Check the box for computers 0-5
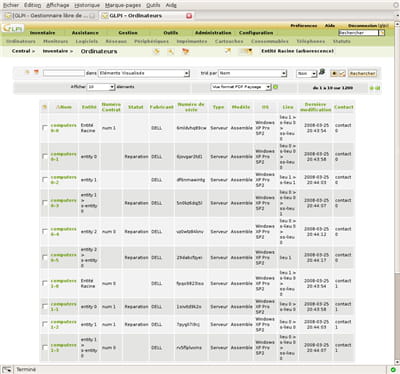This screenshot has height=374, width=400. (45, 258)
